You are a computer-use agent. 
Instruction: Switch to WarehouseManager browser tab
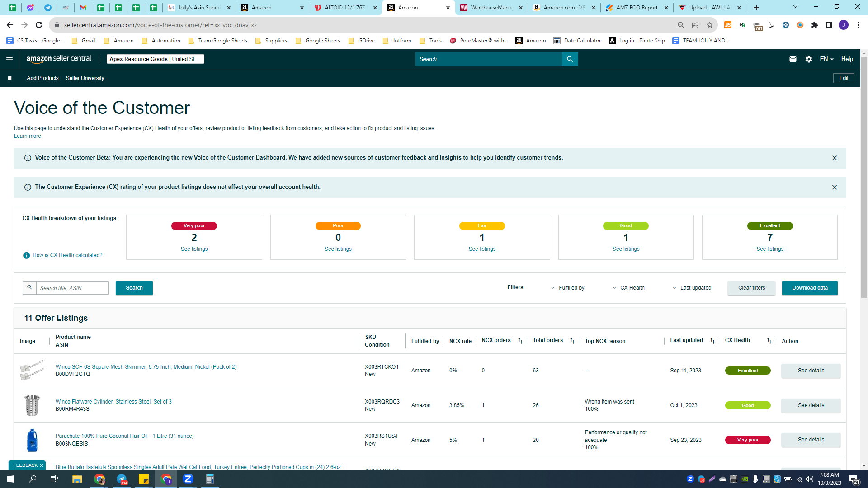tap(491, 8)
